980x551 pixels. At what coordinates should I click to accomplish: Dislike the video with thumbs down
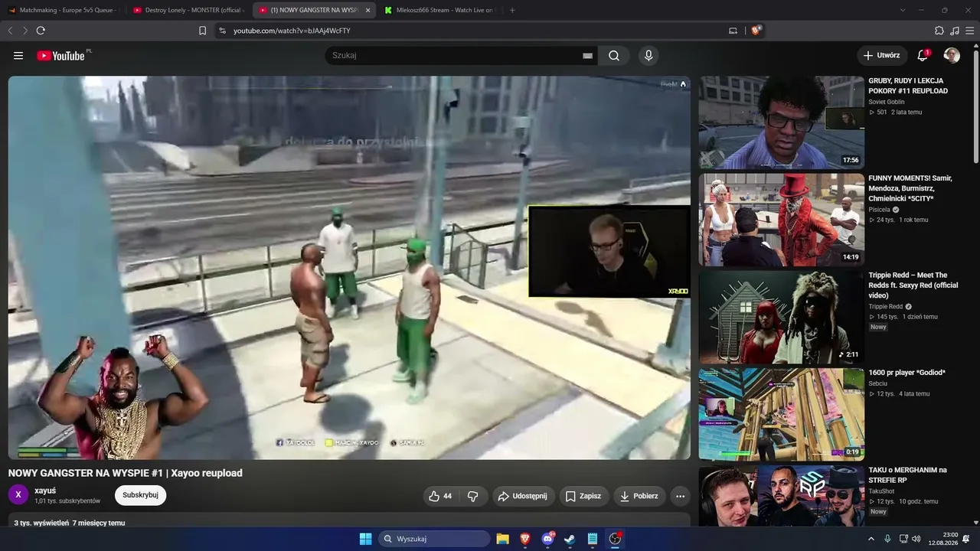pyautogui.click(x=473, y=496)
